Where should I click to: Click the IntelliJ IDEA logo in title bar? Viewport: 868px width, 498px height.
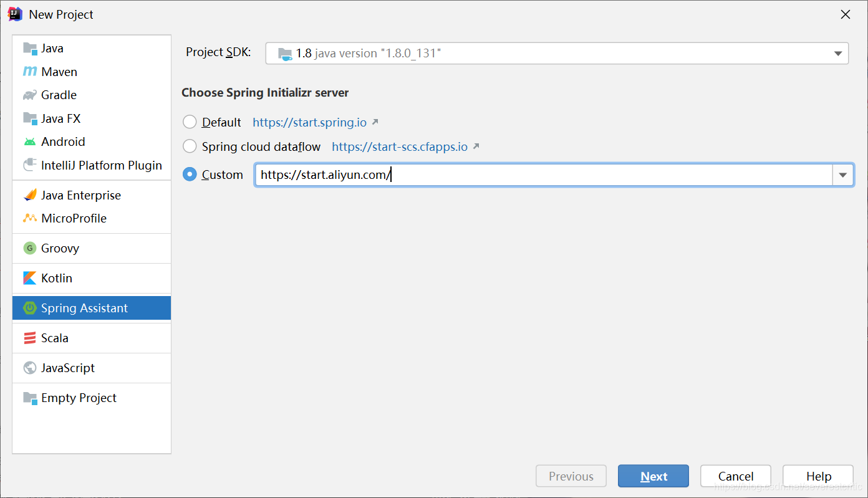point(16,14)
